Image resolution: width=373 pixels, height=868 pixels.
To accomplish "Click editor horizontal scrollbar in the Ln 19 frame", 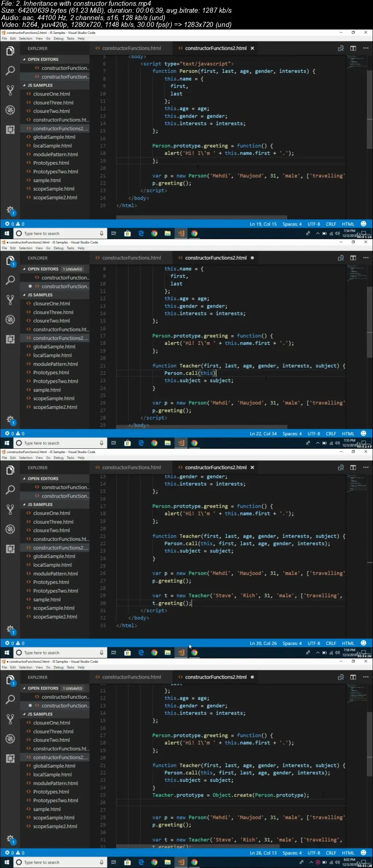I will [x=202, y=217].
